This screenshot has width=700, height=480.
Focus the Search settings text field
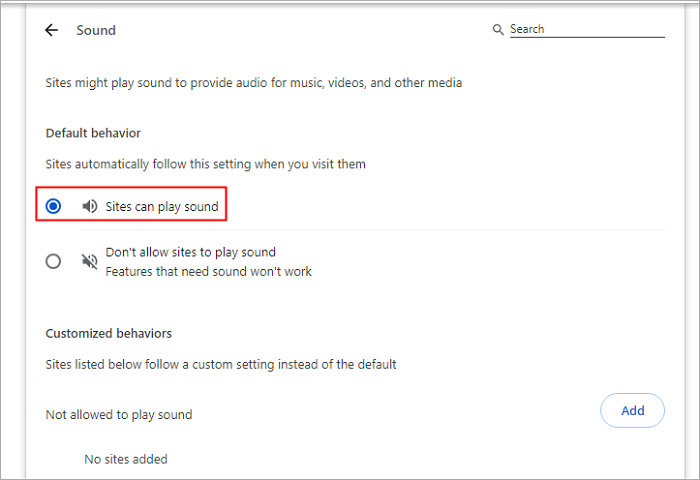coord(585,30)
